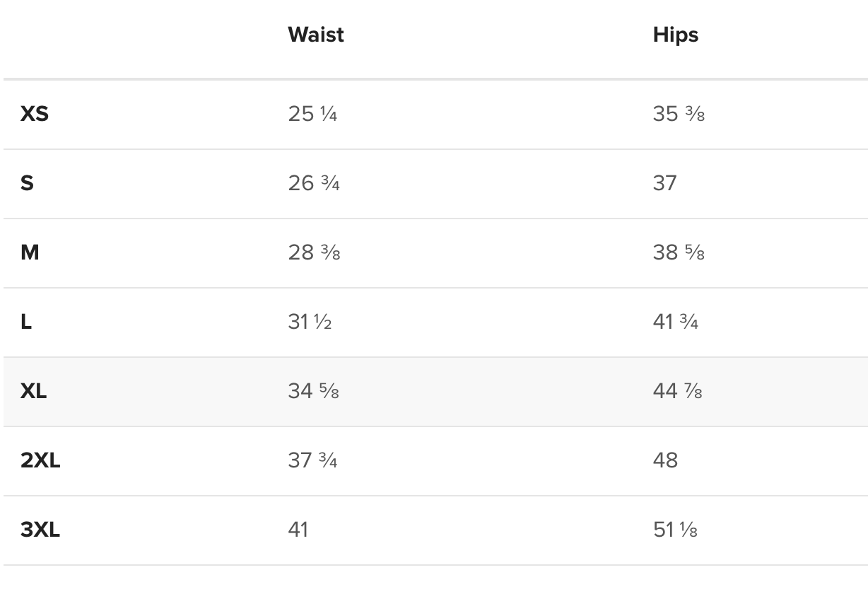Click the 2XL hips value 48

[665, 460]
